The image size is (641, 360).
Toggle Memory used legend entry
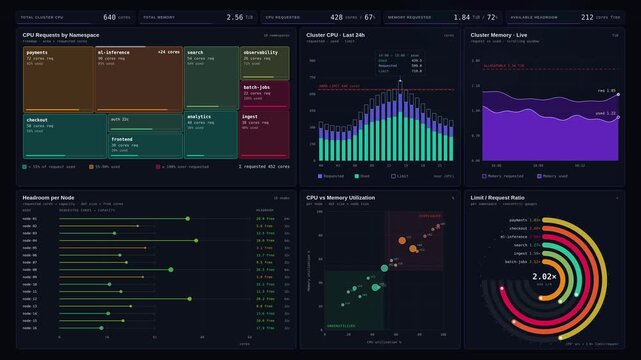pyautogui.click(x=552, y=176)
